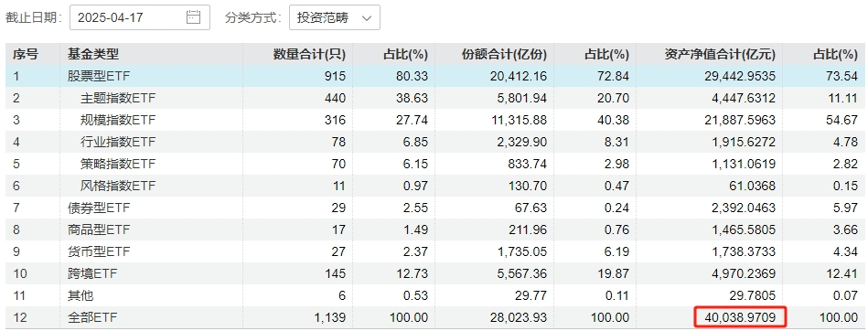Image resolution: width=868 pixels, height=331 pixels.
Task: Sort by 资产净值合计(亿元) column header
Action: pyautogui.click(x=720, y=54)
